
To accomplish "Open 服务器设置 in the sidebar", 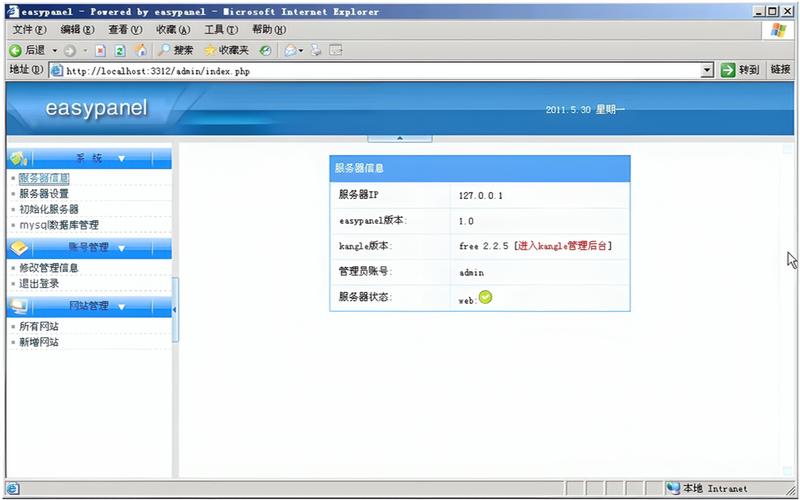I will pyautogui.click(x=44, y=194).
